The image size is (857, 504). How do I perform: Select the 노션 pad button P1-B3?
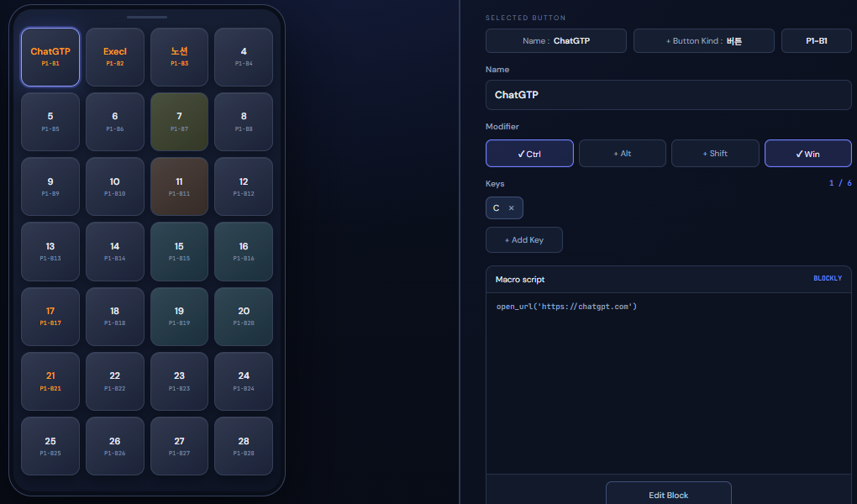click(179, 57)
